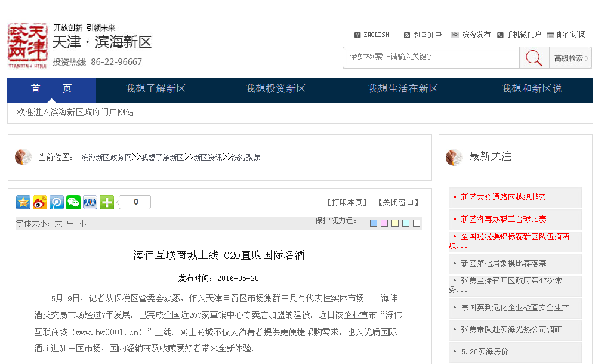Go to 滨海新区政务网 in the breadcrumb
Image resolution: width=595 pixels, height=364 pixels.
click(x=107, y=158)
